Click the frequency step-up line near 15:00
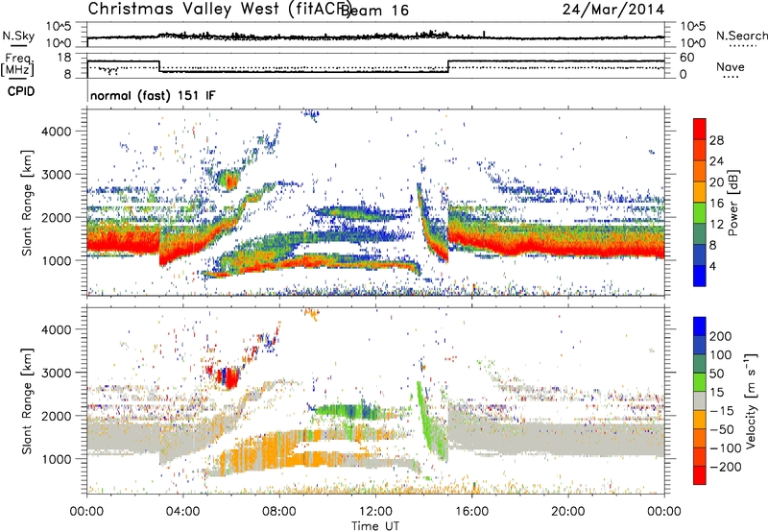The image size is (768, 532). pos(448,66)
